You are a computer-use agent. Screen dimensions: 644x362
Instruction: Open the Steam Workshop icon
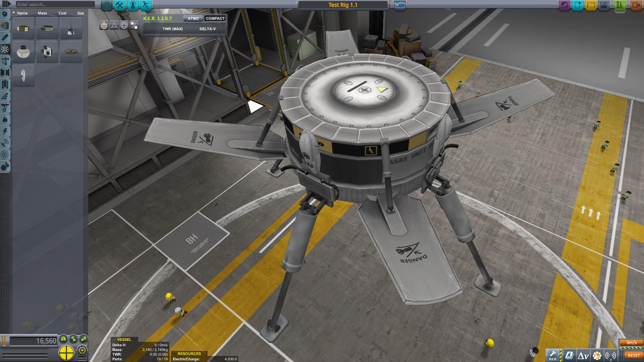(565, 5)
